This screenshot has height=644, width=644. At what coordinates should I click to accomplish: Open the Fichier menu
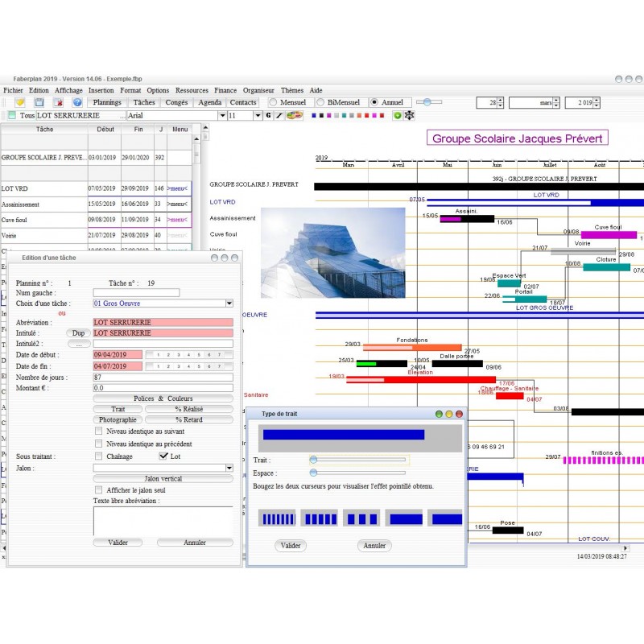tap(13, 90)
